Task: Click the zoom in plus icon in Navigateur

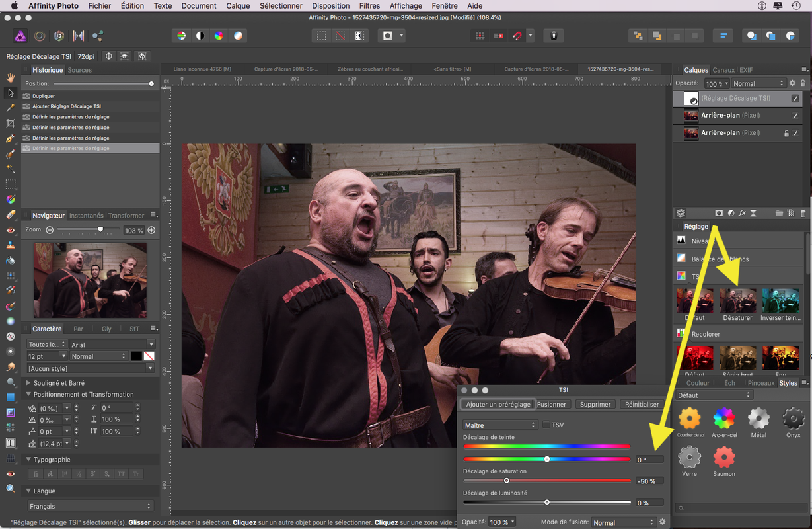Action: (151, 230)
